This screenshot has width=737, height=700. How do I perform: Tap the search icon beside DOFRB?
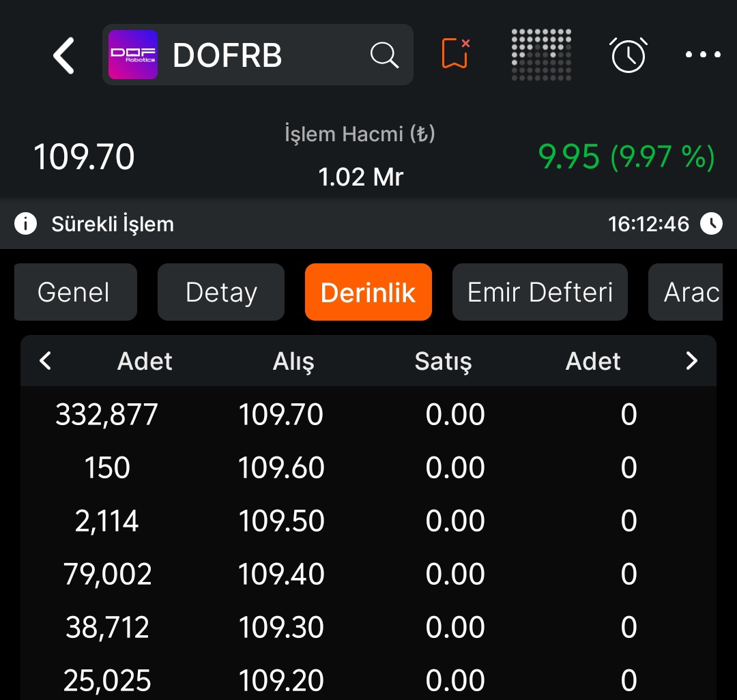click(x=385, y=55)
